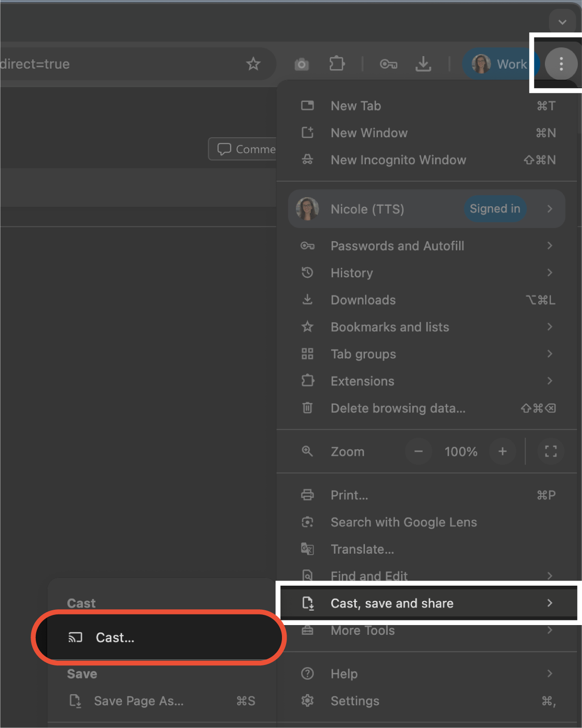Select Cast... in the Cast submenu

point(159,638)
